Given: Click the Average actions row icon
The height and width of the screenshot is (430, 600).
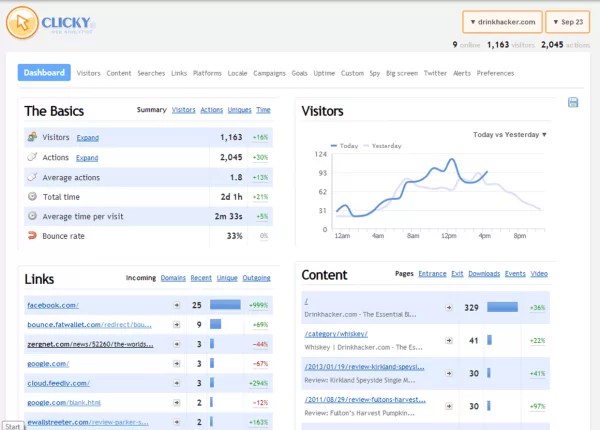Looking at the screenshot, I should tap(32, 177).
